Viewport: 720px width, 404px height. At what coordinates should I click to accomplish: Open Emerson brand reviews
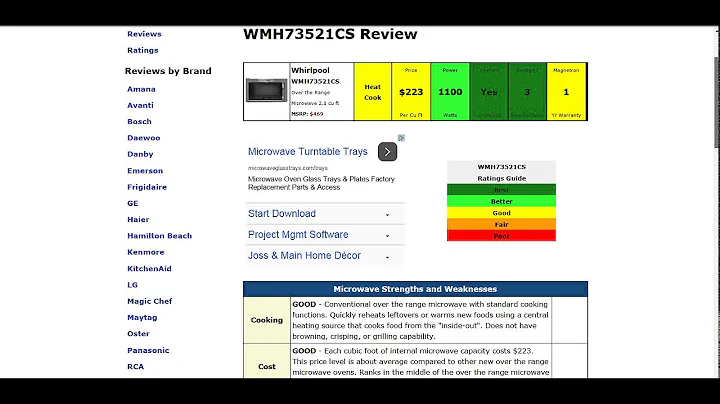[145, 171]
